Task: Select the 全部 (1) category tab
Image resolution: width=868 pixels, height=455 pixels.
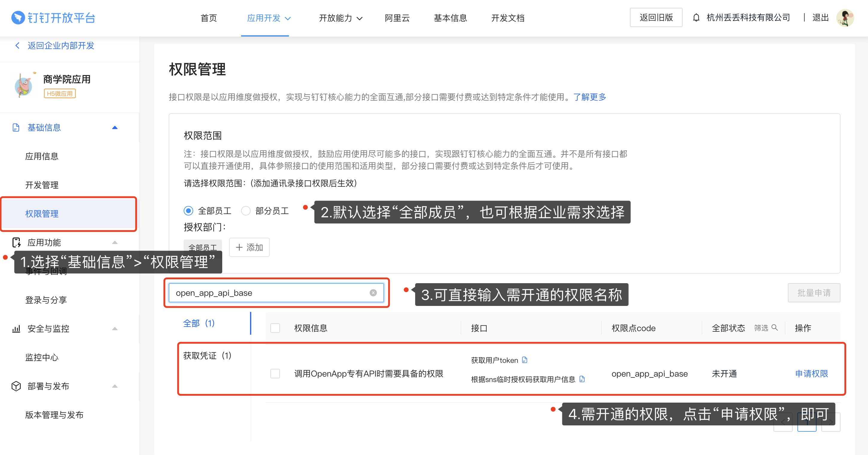Action: click(x=199, y=323)
